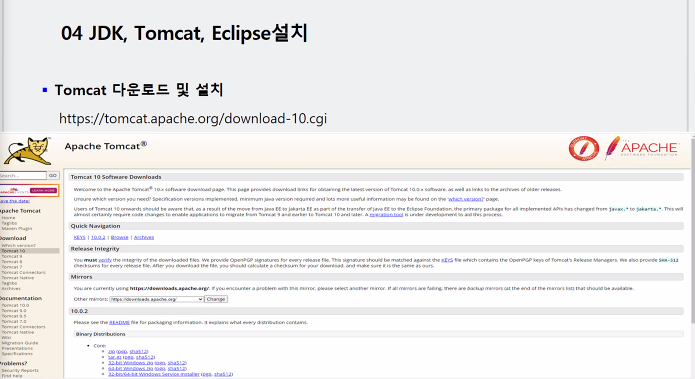Open Tomcat Connectors under Documentation
Viewport: 695px width, 379px height.
(x=23, y=327)
